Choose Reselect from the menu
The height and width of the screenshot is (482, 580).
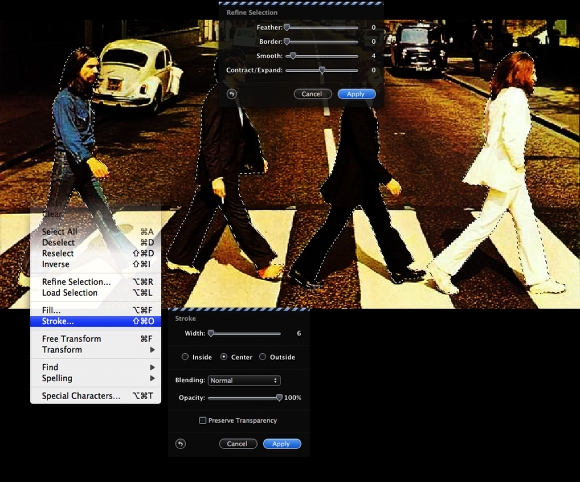click(95, 253)
